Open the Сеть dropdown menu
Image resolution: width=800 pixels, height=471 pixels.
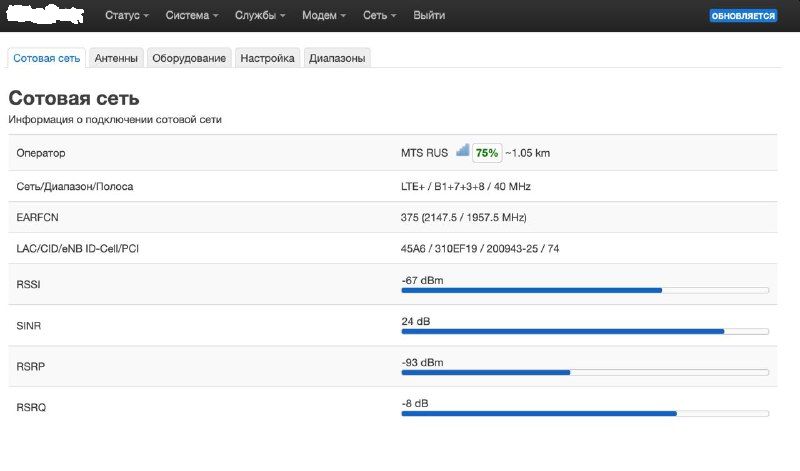point(380,16)
